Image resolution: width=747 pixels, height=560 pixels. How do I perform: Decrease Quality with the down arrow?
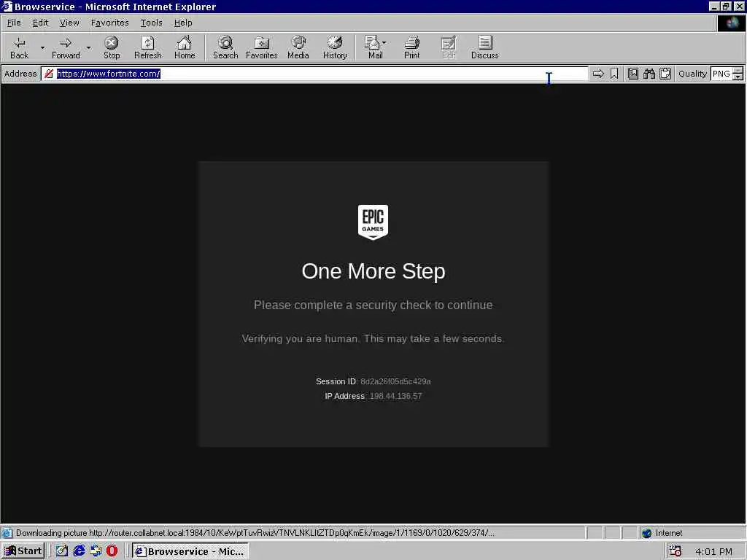(738, 77)
